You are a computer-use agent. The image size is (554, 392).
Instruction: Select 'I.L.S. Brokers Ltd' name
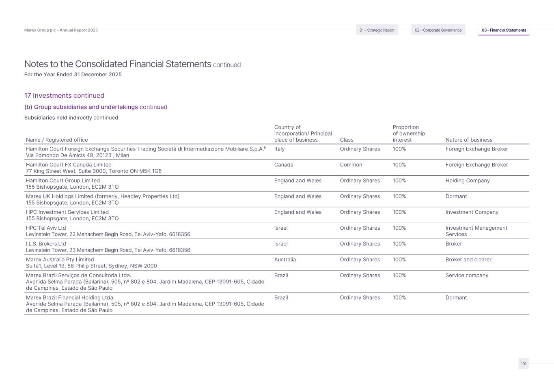46,244
